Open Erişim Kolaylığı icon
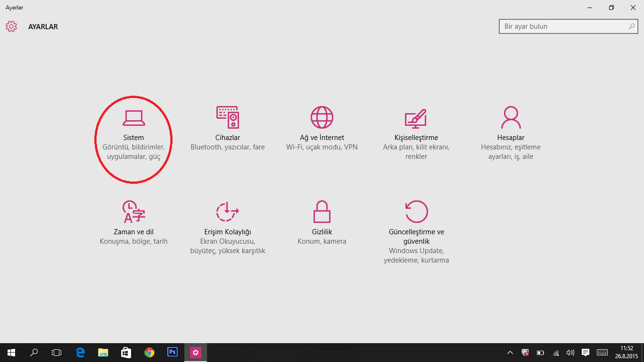Image resolution: width=644 pixels, height=362 pixels. (227, 212)
